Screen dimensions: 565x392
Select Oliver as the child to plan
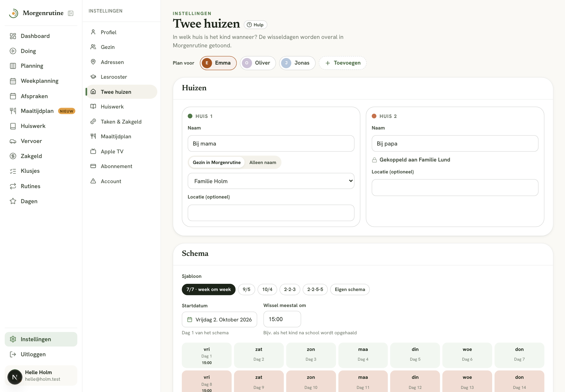point(258,63)
